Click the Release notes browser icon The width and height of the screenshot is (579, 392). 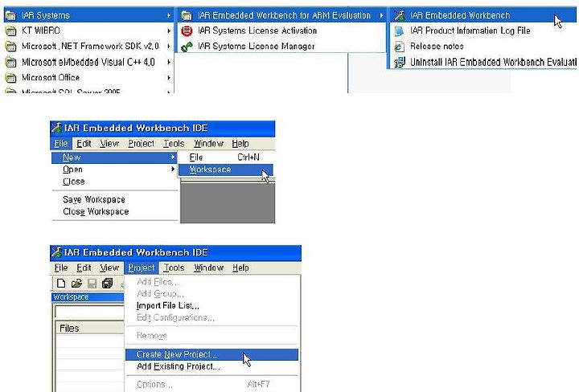click(399, 47)
